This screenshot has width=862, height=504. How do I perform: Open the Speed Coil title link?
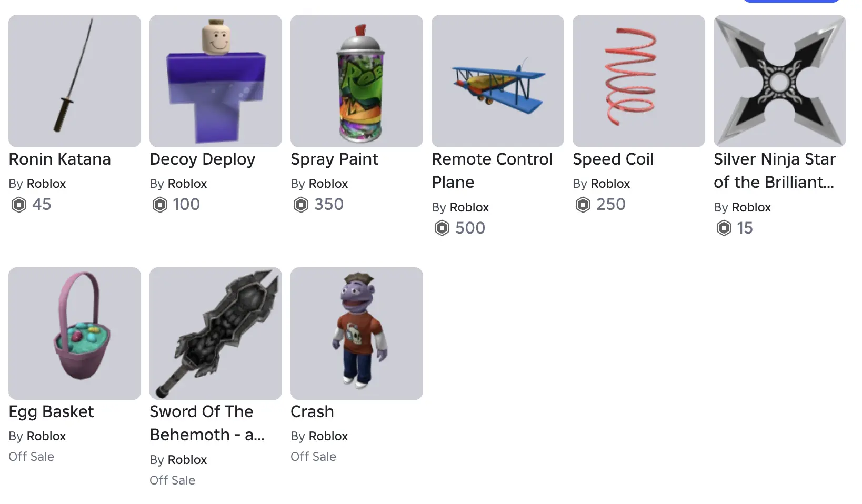click(x=613, y=159)
